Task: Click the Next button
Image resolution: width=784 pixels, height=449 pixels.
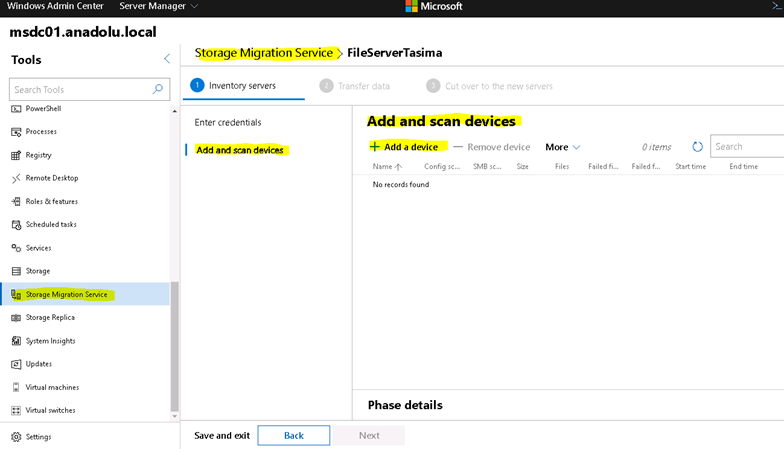Action: (369, 436)
